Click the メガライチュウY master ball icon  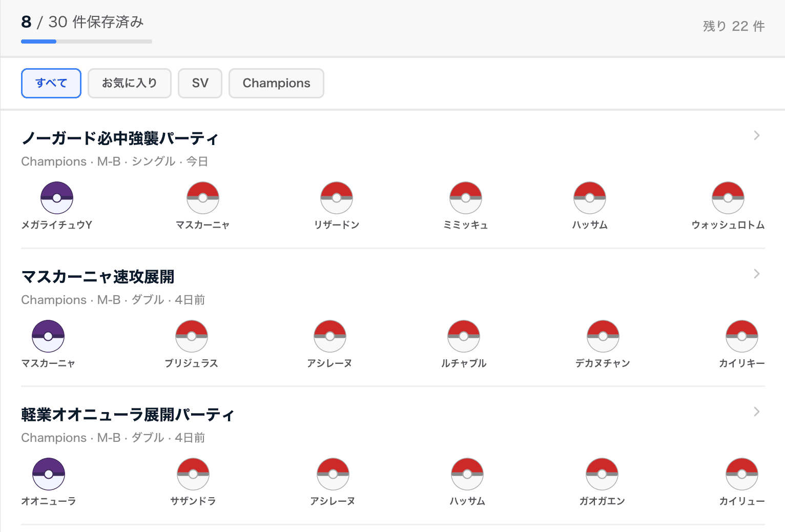click(57, 197)
